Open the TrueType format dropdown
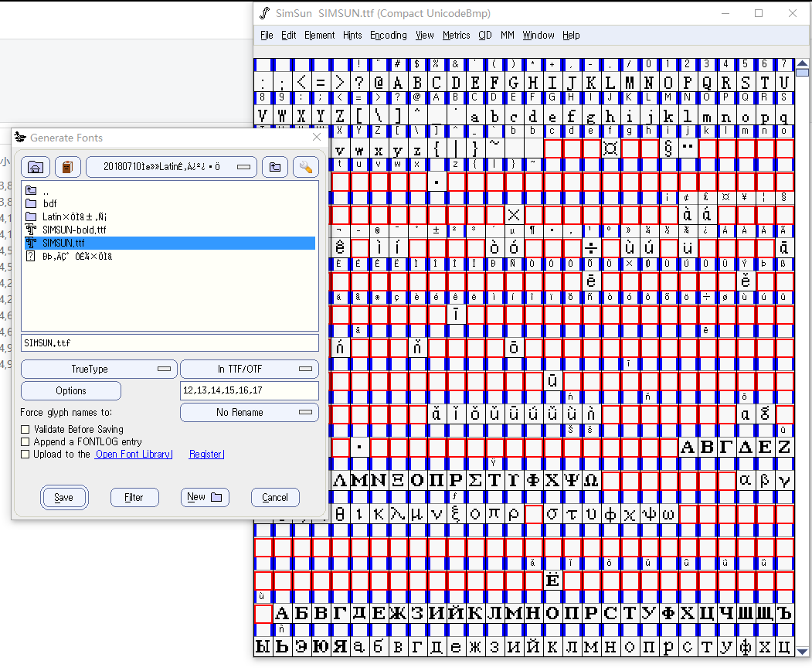The width and height of the screenshot is (812, 671). [x=99, y=369]
